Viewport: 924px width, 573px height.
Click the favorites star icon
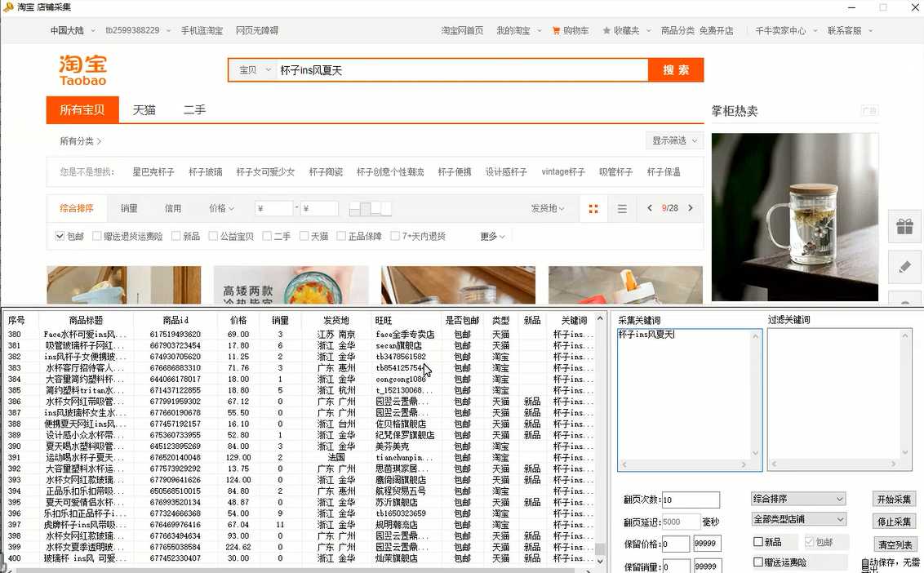tap(606, 31)
